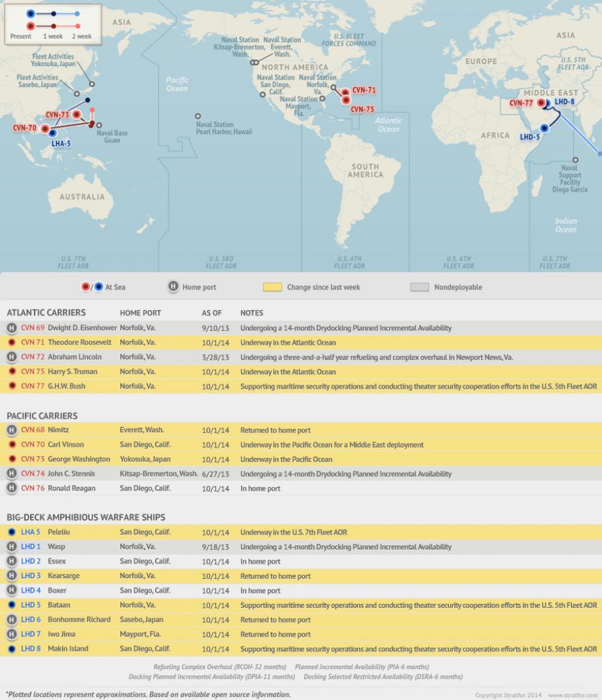Image resolution: width=602 pixels, height=700 pixels.
Task: Select the Diego Garcia port circle marker
Action: pos(575,160)
